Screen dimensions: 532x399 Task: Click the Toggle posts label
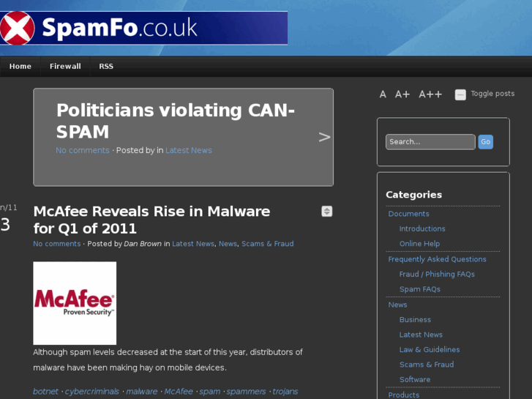[492, 94]
